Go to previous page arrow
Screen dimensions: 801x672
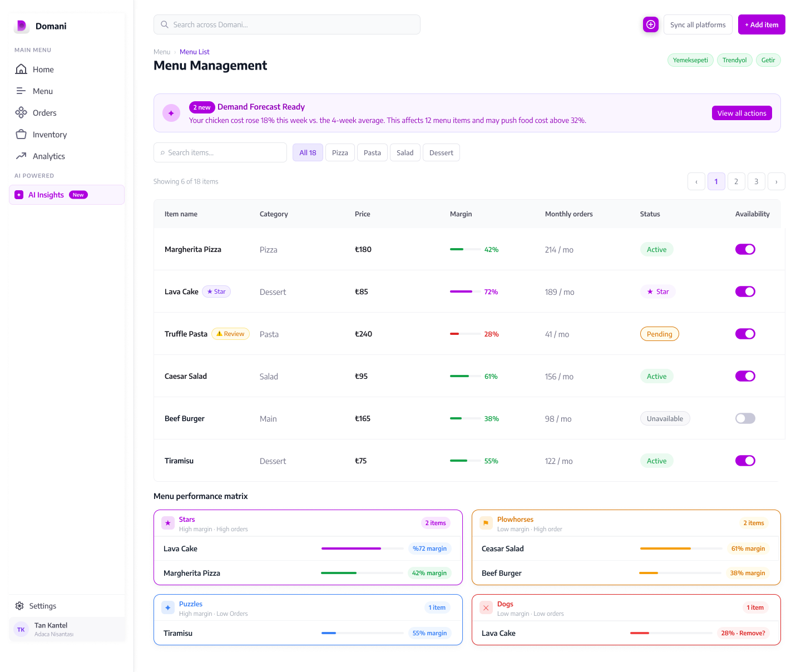tap(696, 181)
